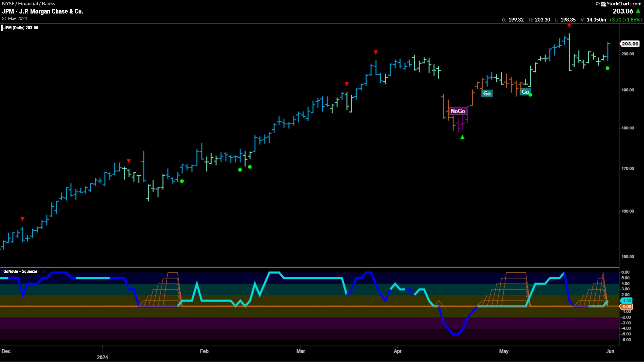Click the purple NoGo signal label
Image resolution: width=644 pixels, height=362 pixels.
(458, 111)
